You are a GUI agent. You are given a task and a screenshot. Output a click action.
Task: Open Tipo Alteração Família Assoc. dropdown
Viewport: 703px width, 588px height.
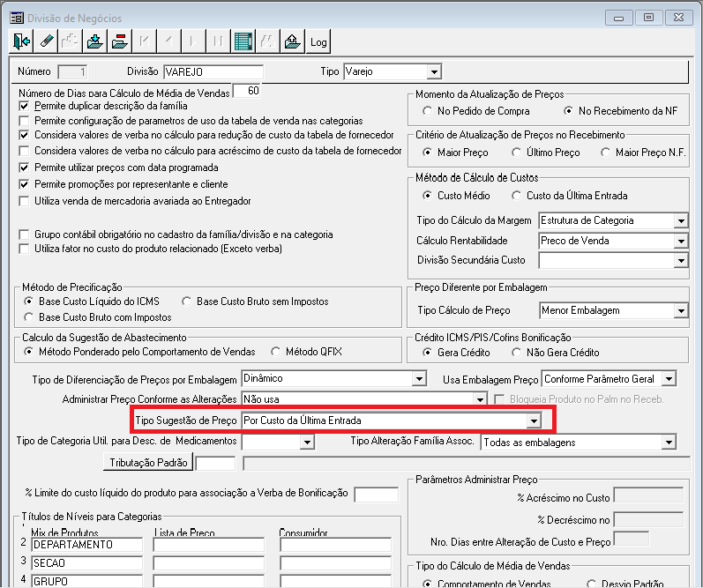669,443
